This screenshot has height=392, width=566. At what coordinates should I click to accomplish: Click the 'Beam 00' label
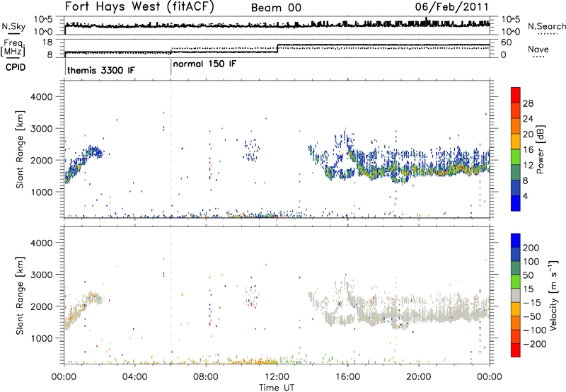[276, 8]
